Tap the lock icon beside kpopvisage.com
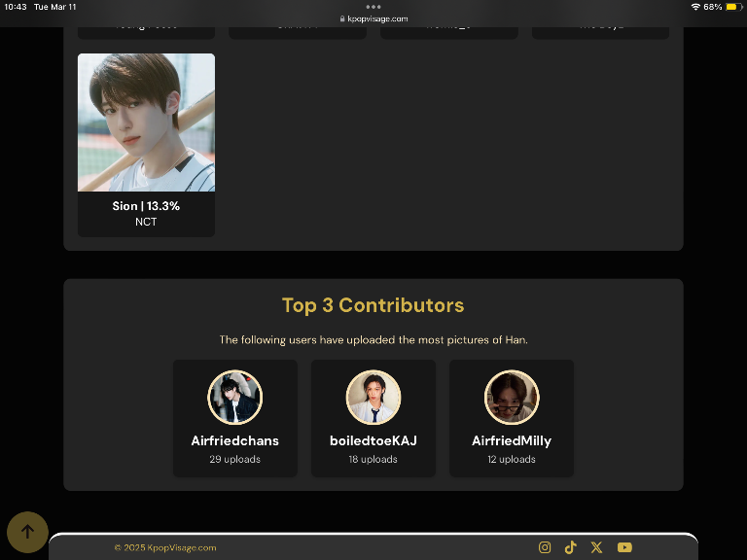 pos(342,18)
